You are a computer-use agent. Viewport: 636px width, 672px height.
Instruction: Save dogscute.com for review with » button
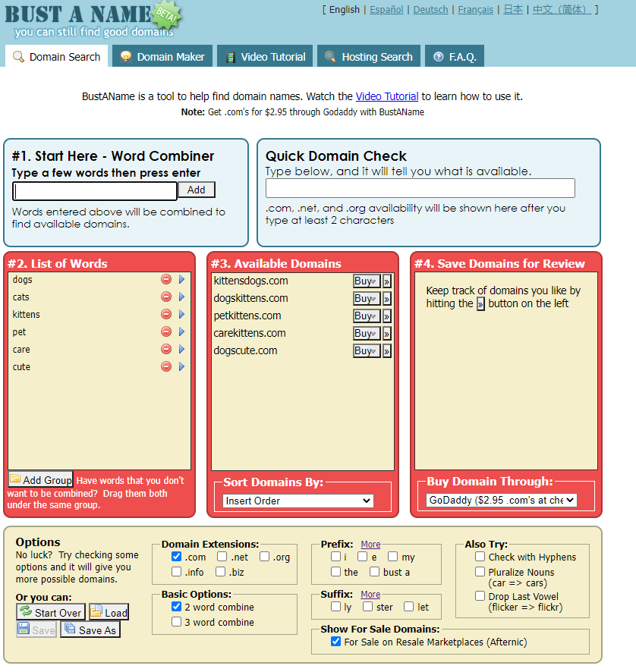pos(387,351)
